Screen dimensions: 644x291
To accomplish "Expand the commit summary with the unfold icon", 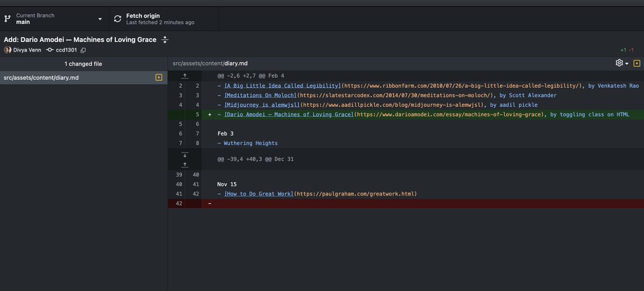I will 165,40.
